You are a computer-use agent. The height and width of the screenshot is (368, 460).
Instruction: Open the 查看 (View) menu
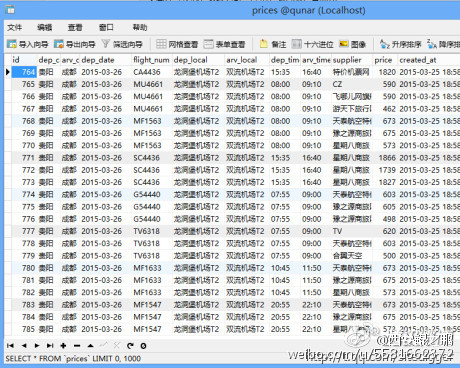75,27
